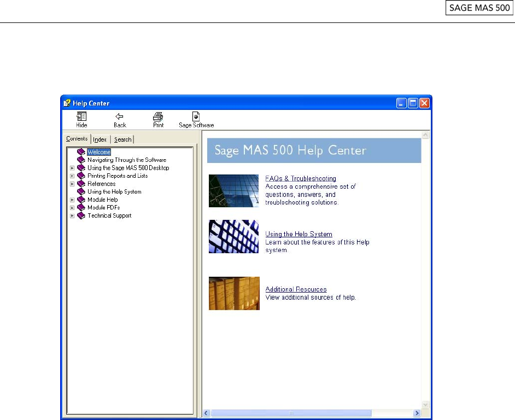Expand the Printing Reports and Lists node
Viewport: 515px width, 420px height.
pyautogui.click(x=72, y=176)
